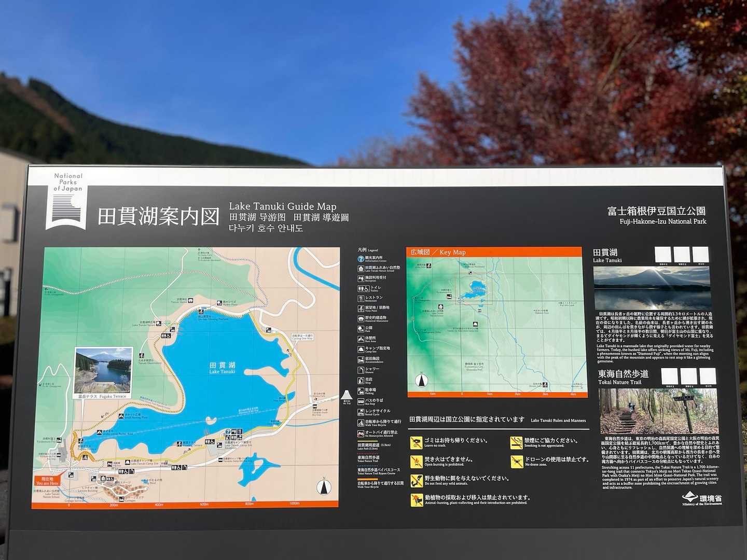Click the Lake Tanuki Mt. Fuji photo
The width and height of the screenshot is (747, 560).
(x=652, y=288)
